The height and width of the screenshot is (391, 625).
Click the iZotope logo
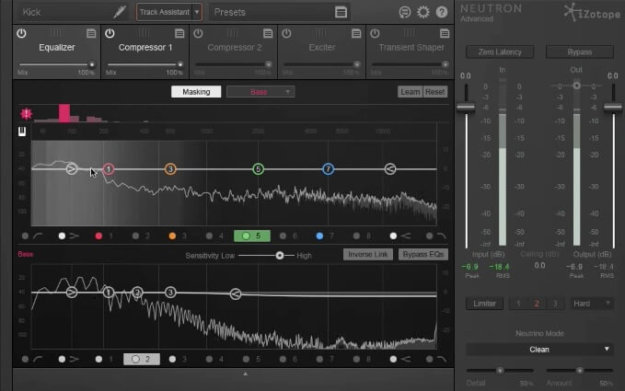(x=592, y=12)
